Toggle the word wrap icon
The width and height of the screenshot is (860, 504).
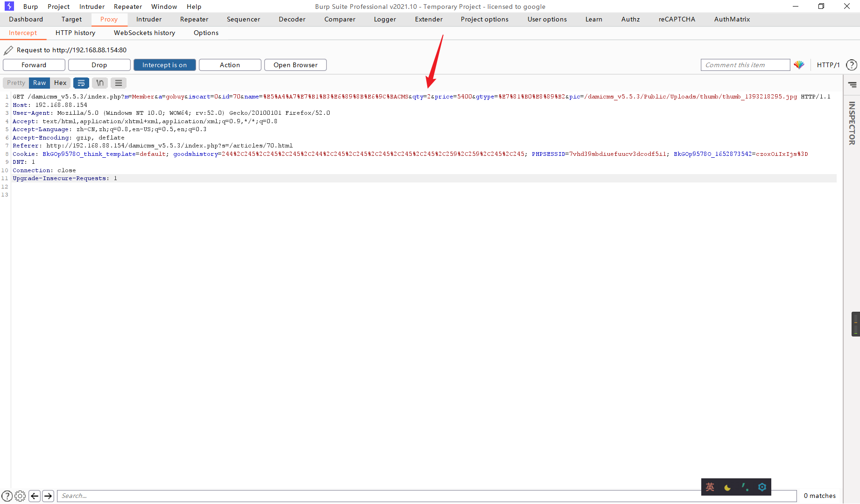tap(81, 83)
